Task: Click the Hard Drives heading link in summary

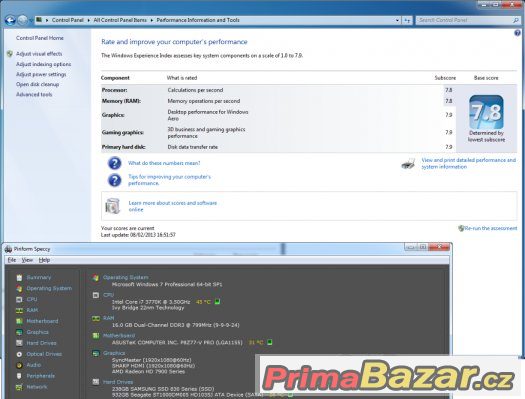Action: tap(118, 382)
